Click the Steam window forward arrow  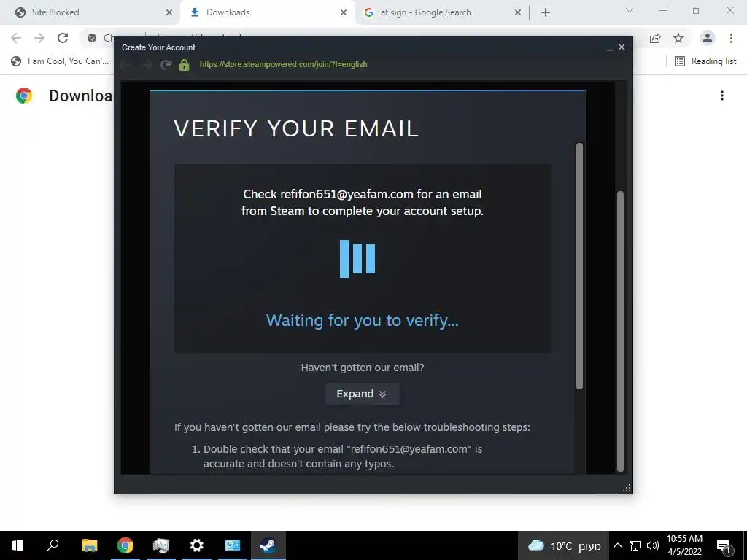[x=147, y=65]
